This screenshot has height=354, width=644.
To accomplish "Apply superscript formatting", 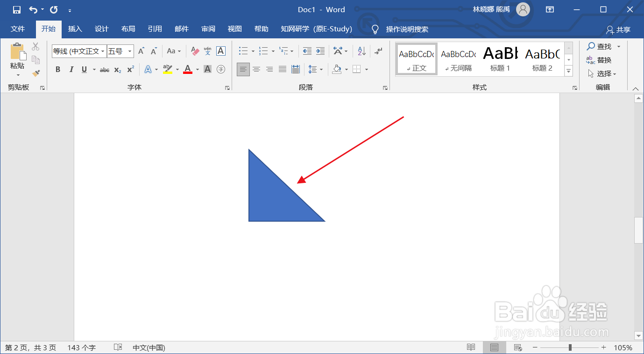I will tap(131, 69).
